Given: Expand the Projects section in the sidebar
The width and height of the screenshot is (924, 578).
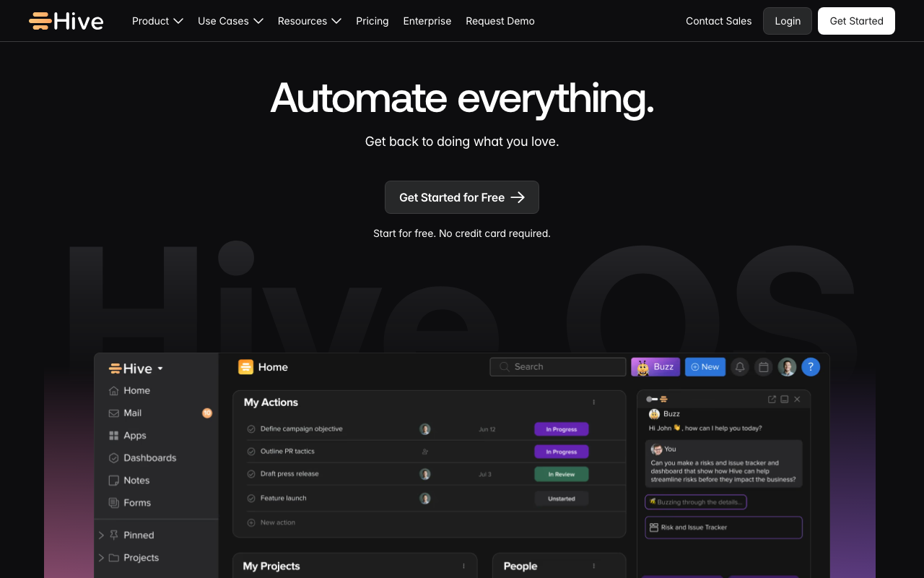Looking at the screenshot, I should click(101, 558).
